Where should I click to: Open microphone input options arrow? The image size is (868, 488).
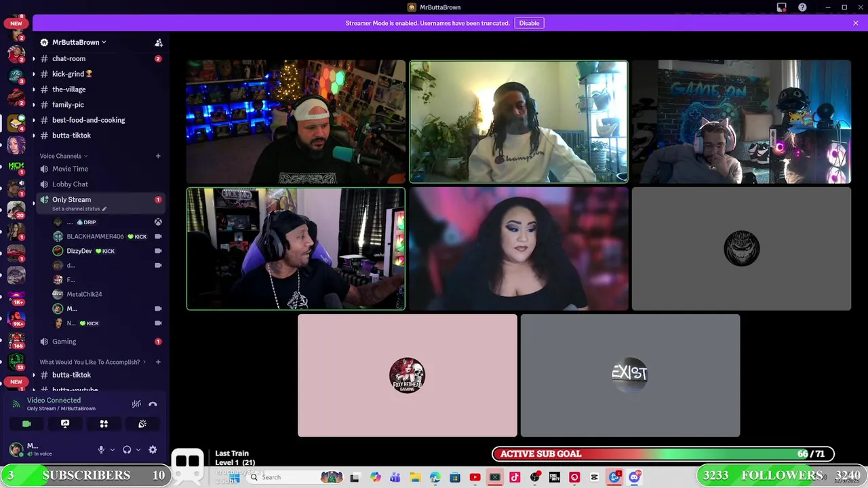112,449
